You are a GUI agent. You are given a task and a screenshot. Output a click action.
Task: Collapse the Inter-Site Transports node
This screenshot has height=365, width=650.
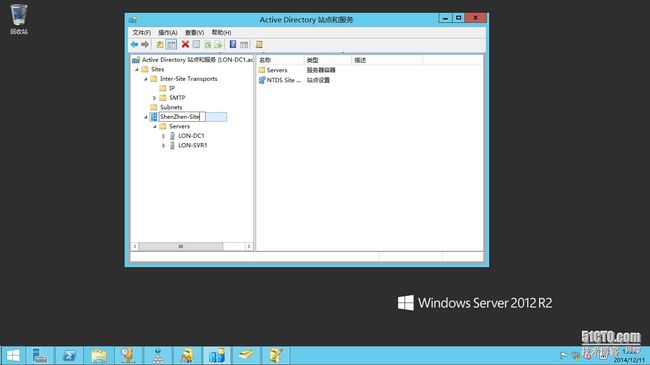click(146, 79)
